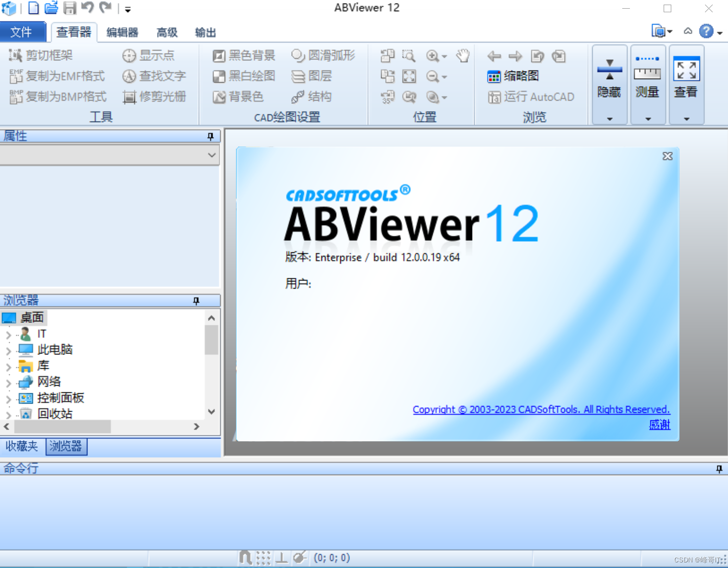Open the 感谢 link in dialog
728x568 pixels.
point(659,424)
